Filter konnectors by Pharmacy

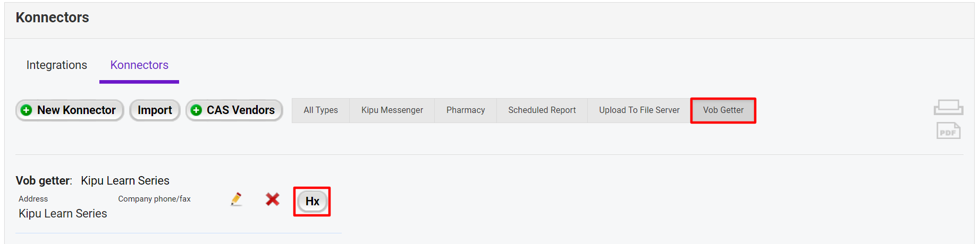click(466, 110)
